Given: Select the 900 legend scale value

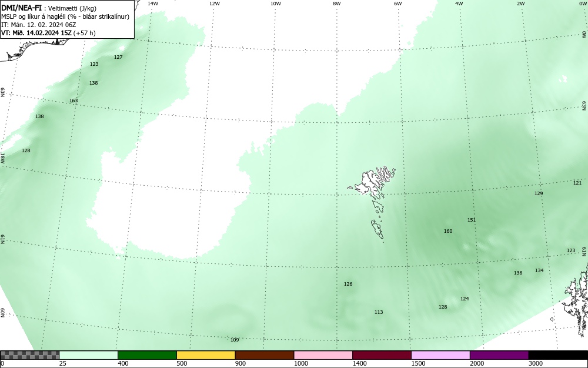Looking at the screenshot, I should [240, 363].
